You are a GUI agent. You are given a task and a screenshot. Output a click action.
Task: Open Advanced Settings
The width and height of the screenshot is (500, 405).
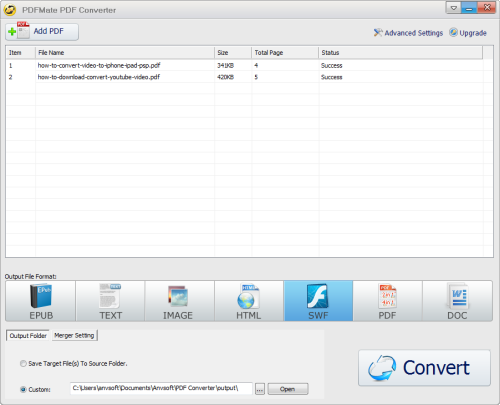point(408,33)
